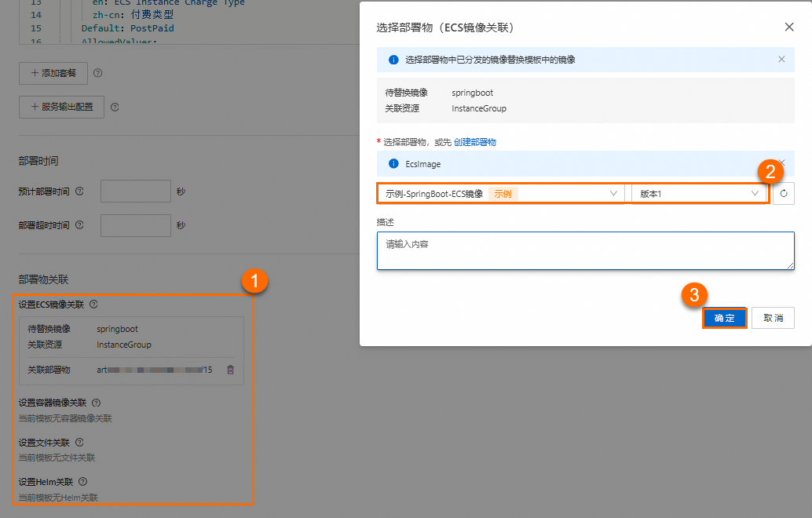812x518 pixels.
Task: Expand the 版本1 version dropdown
Action: click(x=699, y=194)
